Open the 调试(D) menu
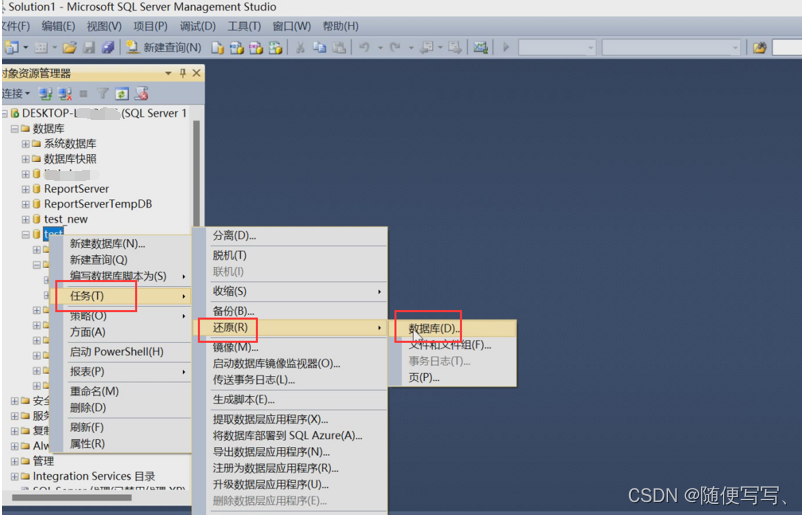 pyautogui.click(x=197, y=26)
